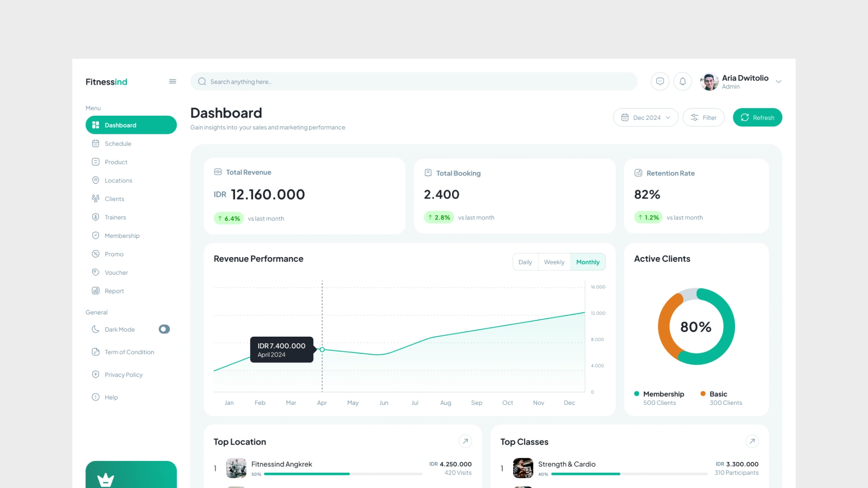868x488 pixels.
Task: Click the Privacy Policy shield icon
Action: click(95, 374)
